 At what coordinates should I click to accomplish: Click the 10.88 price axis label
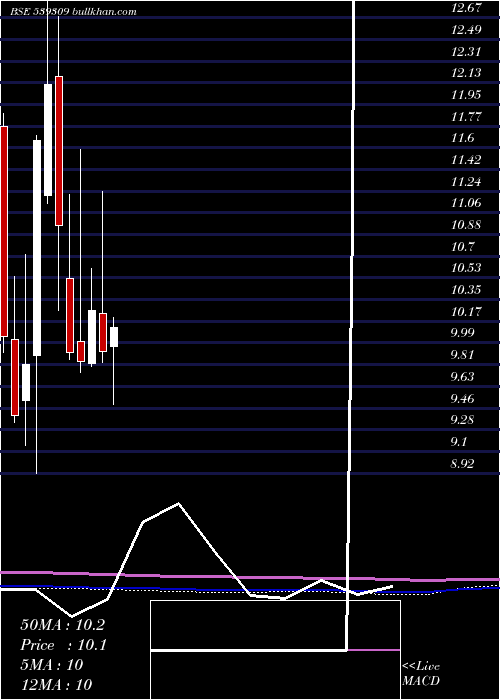click(466, 225)
